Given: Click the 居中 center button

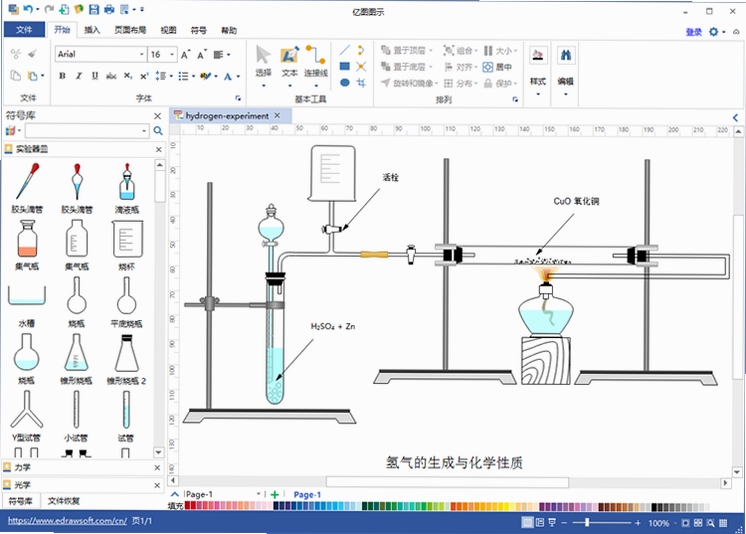Looking at the screenshot, I should [498, 67].
